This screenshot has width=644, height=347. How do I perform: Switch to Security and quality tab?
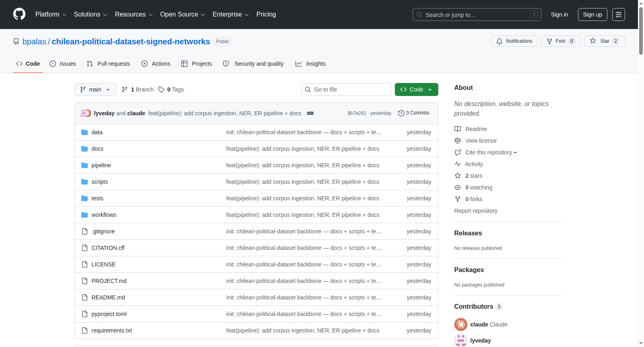click(x=253, y=64)
